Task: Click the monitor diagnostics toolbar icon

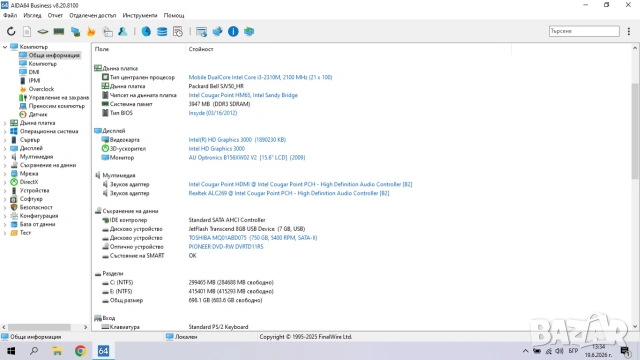Action: pyautogui.click(x=107, y=31)
